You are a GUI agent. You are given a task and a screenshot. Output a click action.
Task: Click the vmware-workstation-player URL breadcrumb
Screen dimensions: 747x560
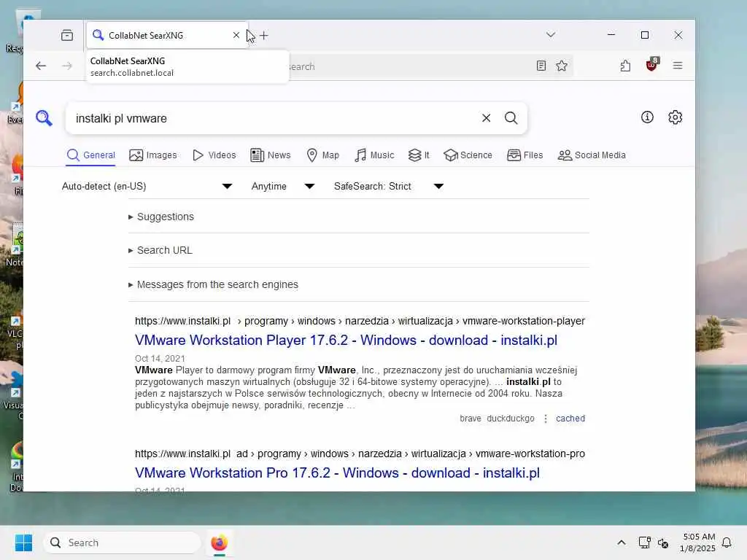tap(524, 321)
